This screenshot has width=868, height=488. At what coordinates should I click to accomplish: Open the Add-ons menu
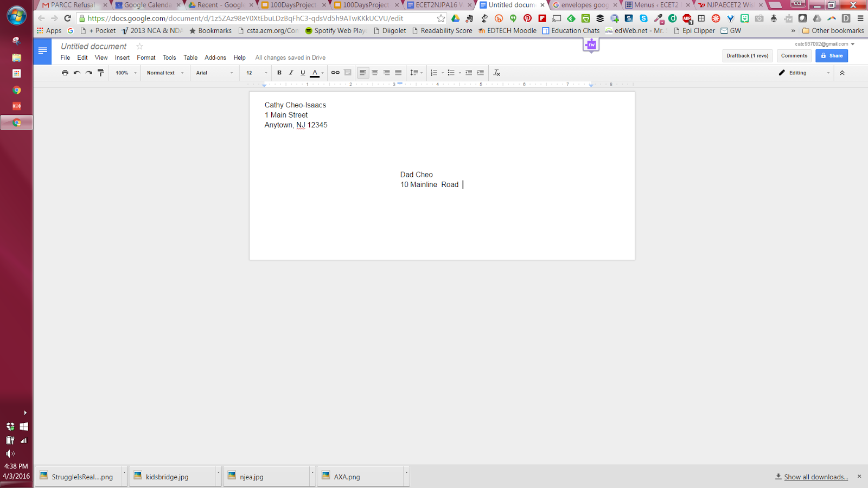coord(215,57)
